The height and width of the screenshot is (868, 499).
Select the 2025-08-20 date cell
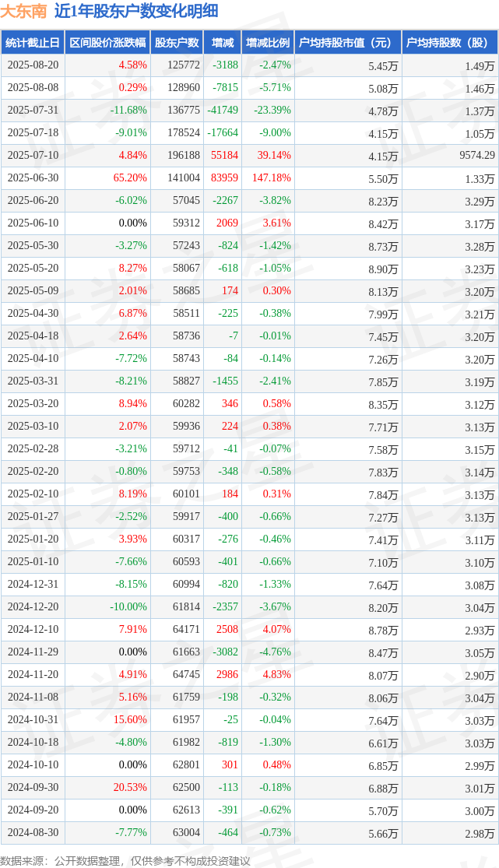(33, 65)
